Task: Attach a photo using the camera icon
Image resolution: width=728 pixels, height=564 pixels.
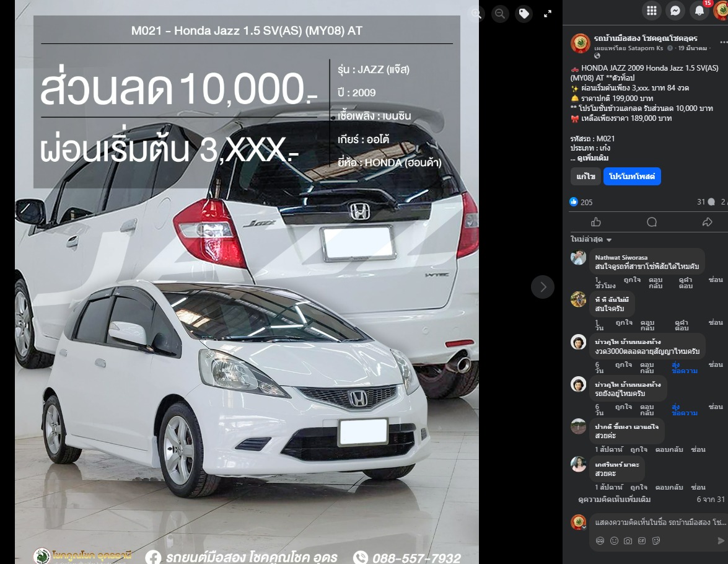Action: coord(628,541)
